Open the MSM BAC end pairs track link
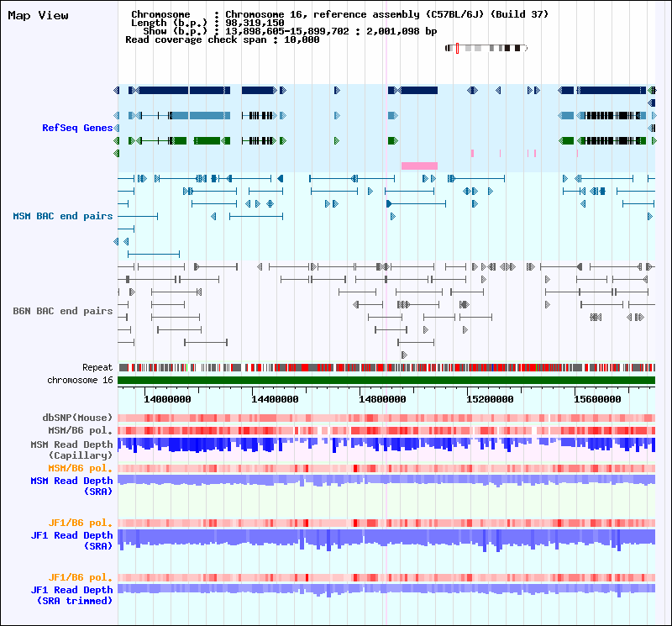The image size is (672, 626). (x=62, y=216)
